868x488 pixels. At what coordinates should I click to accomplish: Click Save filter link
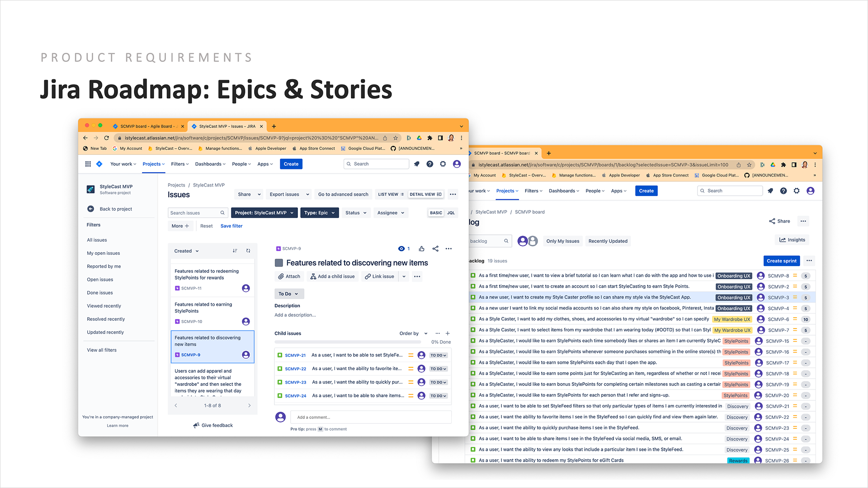231,226
